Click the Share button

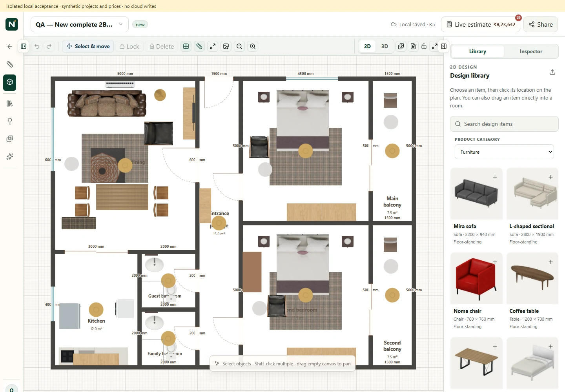[x=541, y=24]
